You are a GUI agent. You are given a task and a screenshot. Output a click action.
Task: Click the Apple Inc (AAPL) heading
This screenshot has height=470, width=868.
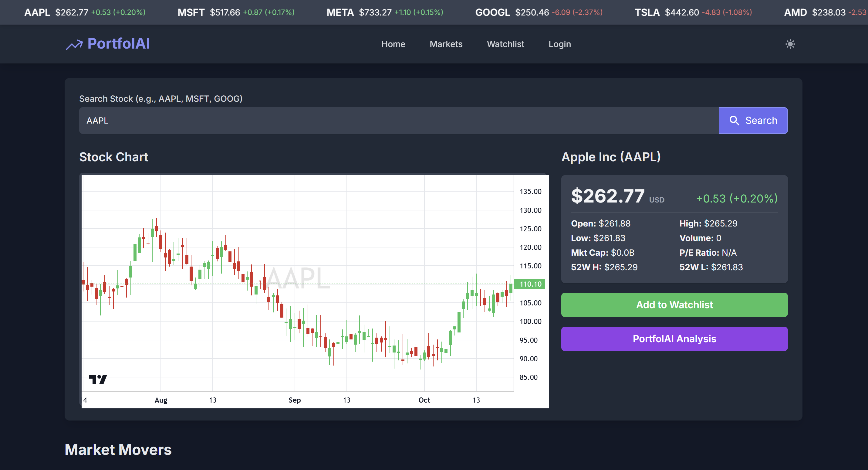[x=611, y=157]
